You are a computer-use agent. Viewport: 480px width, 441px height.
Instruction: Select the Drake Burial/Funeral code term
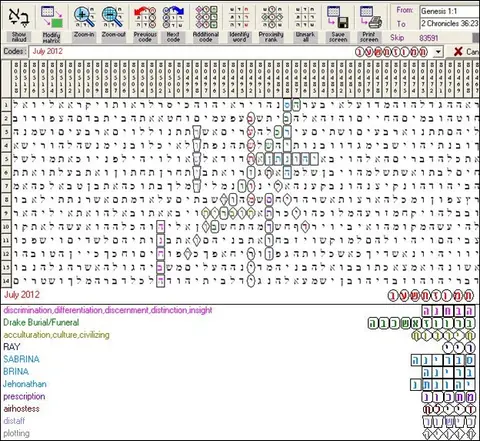(x=41, y=322)
